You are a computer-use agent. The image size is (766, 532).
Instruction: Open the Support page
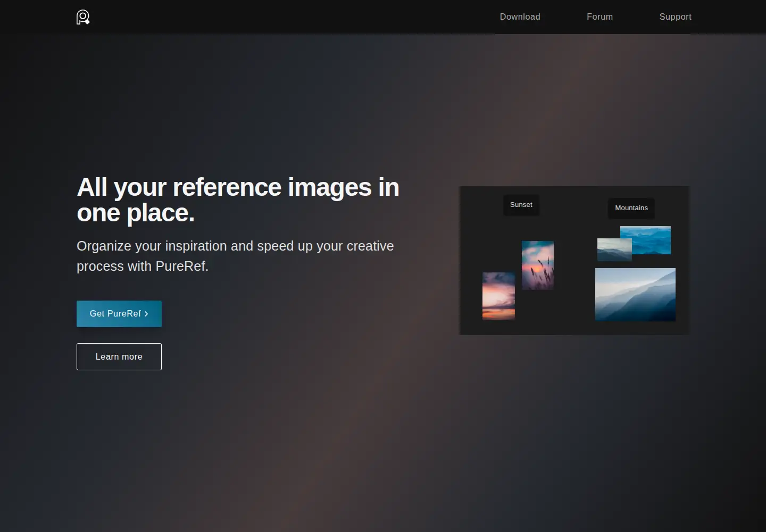coord(676,17)
